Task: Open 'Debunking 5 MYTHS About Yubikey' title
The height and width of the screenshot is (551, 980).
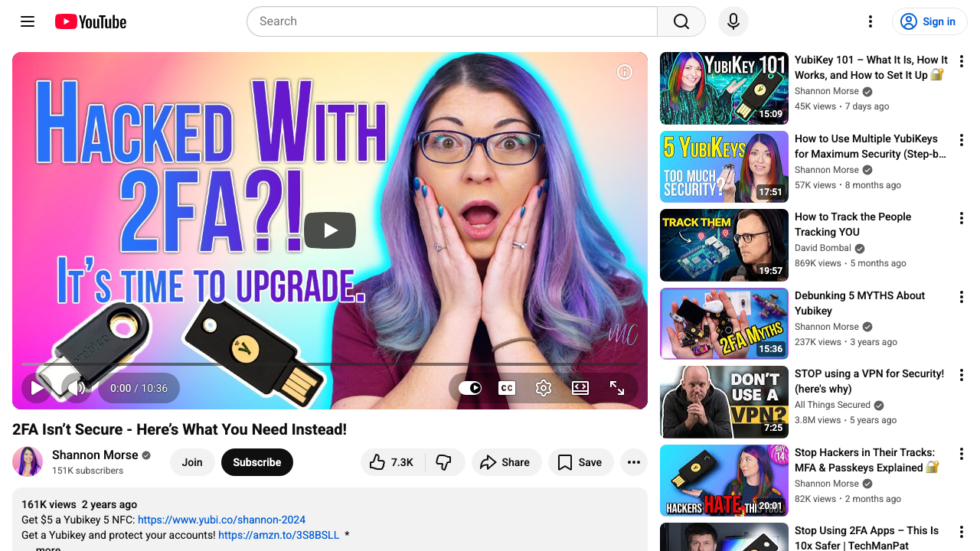Action: click(860, 303)
